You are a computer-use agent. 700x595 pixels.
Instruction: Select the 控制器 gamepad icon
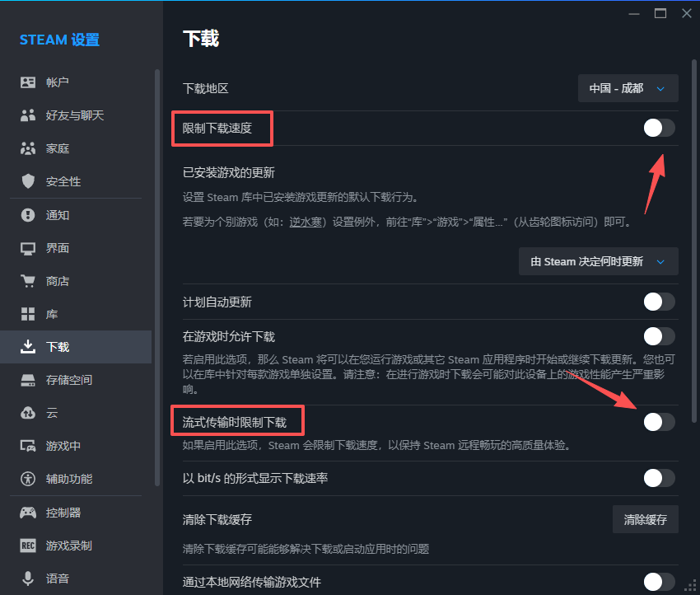28,513
